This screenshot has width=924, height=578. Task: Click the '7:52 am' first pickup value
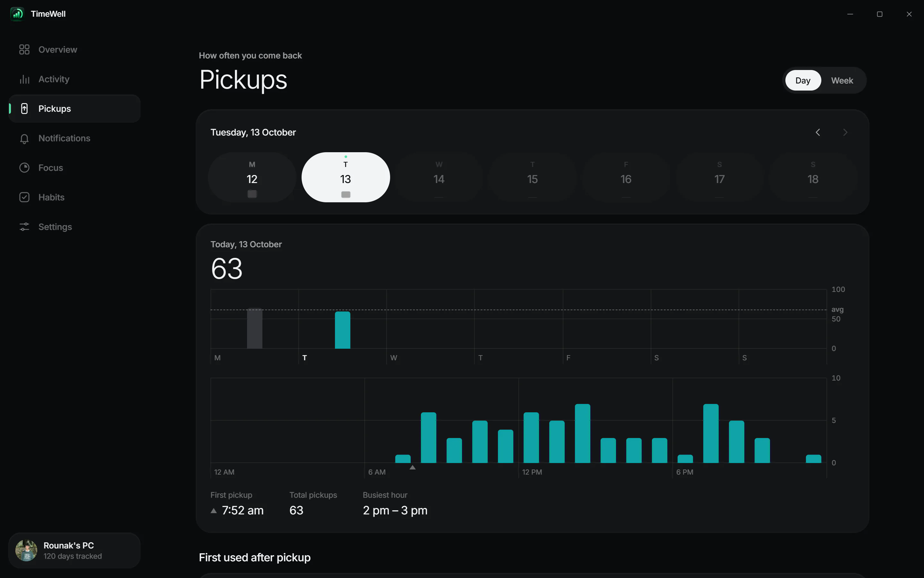[x=243, y=511]
